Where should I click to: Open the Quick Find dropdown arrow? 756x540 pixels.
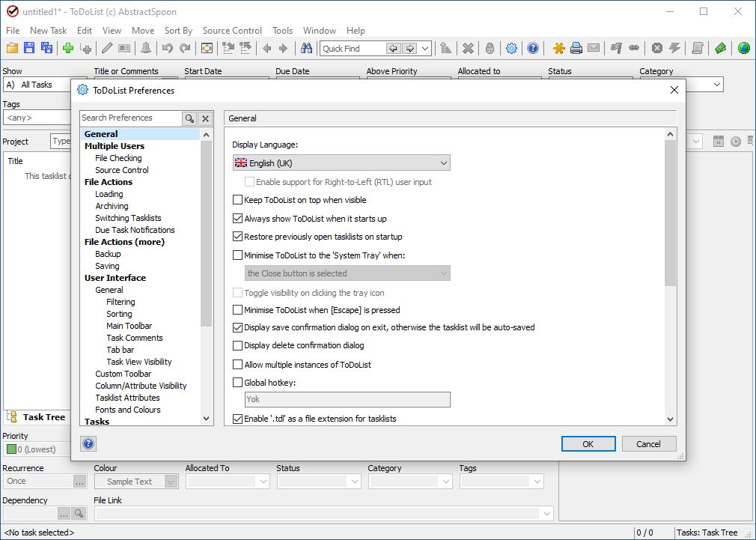424,48
